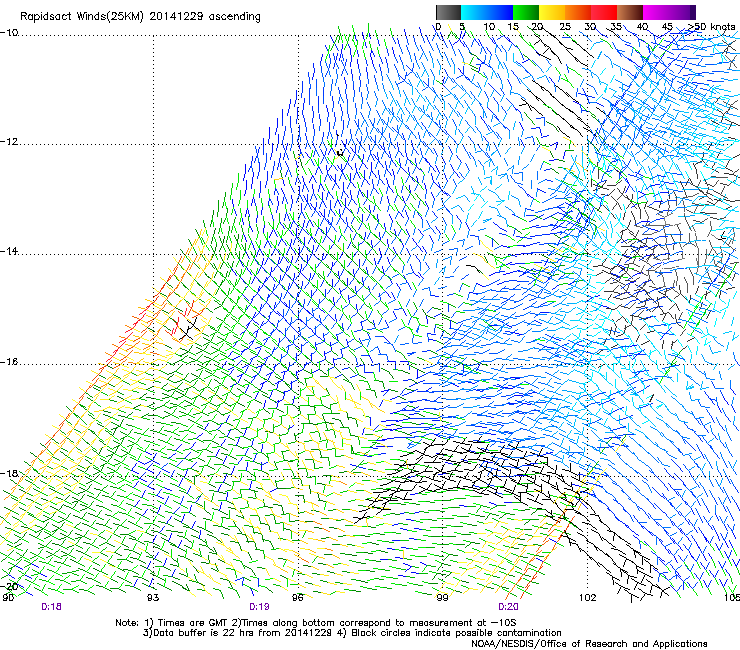Click the '>50 knots' scale label

point(712,26)
